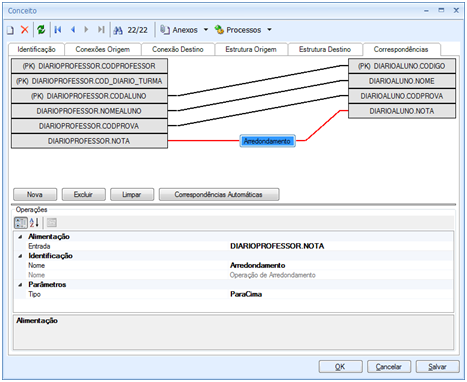Click the new record page icon
The height and width of the screenshot is (382, 467).
[x=10, y=30]
